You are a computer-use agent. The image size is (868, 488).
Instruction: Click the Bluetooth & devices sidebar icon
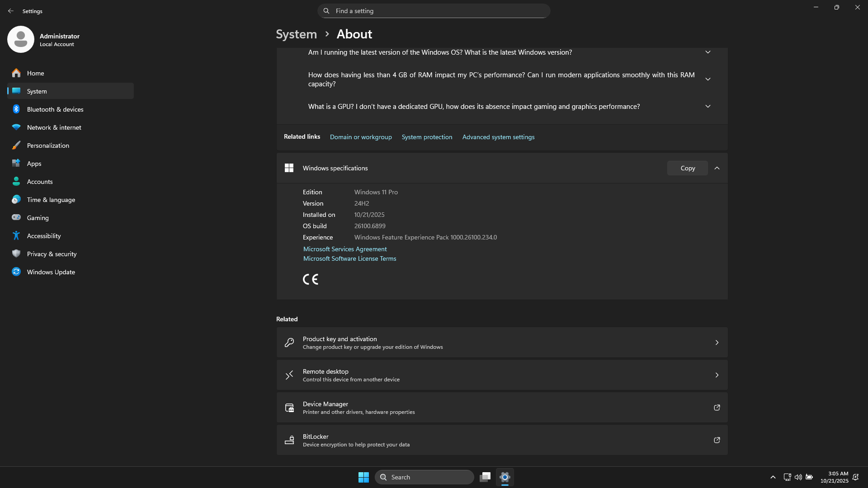16,109
